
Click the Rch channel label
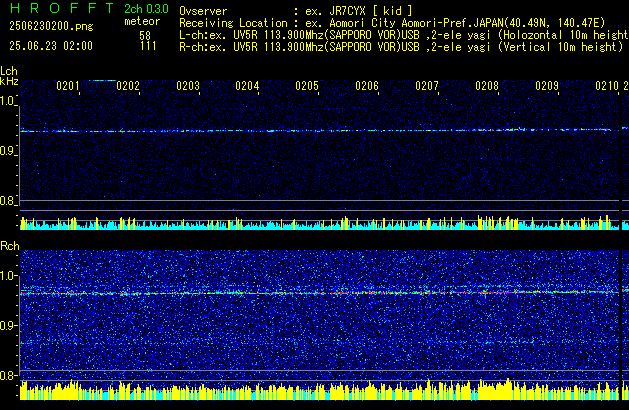[x=10, y=246]
